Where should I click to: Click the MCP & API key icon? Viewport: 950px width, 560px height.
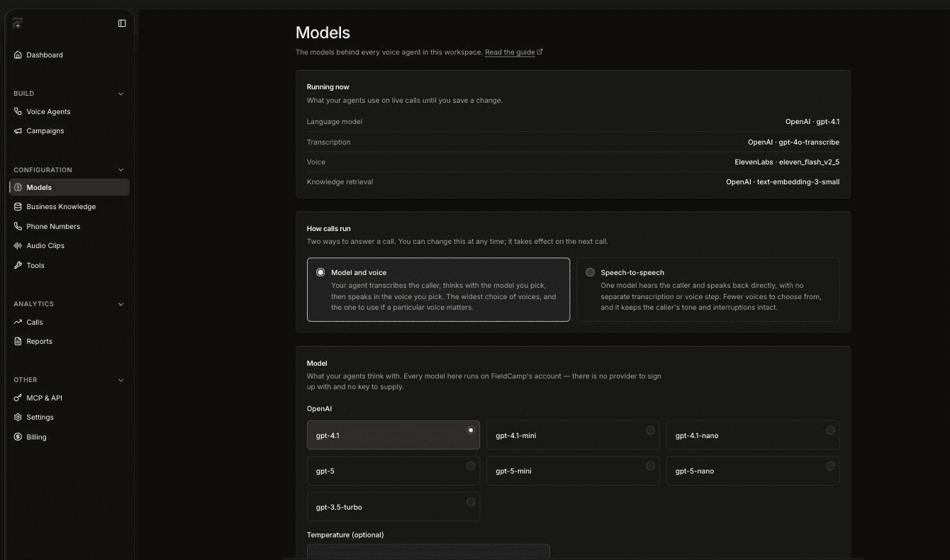pyautogui.click(x=18, y=398)
